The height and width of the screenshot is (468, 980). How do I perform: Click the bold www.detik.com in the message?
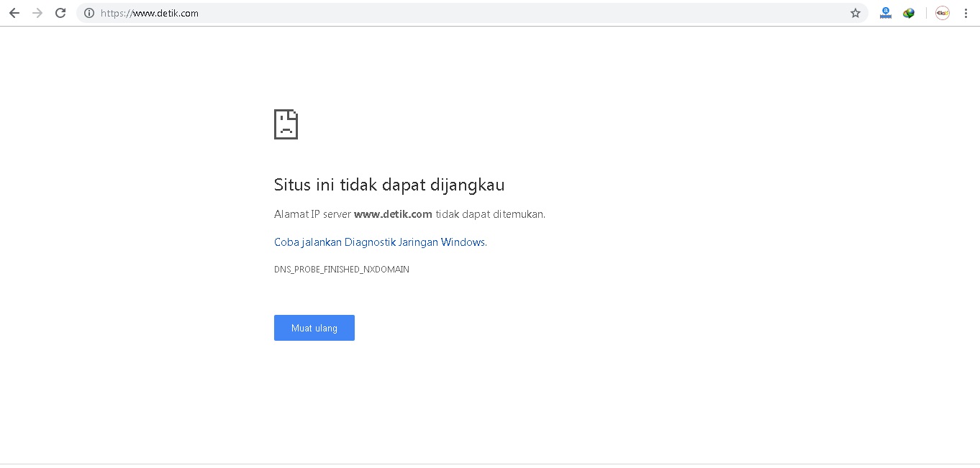click(x=393, y=214)
